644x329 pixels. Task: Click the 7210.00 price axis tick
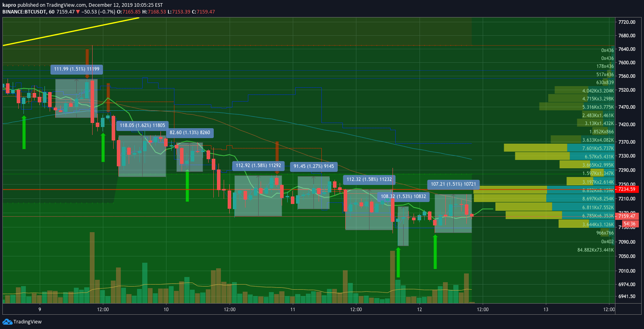[627, 199]
